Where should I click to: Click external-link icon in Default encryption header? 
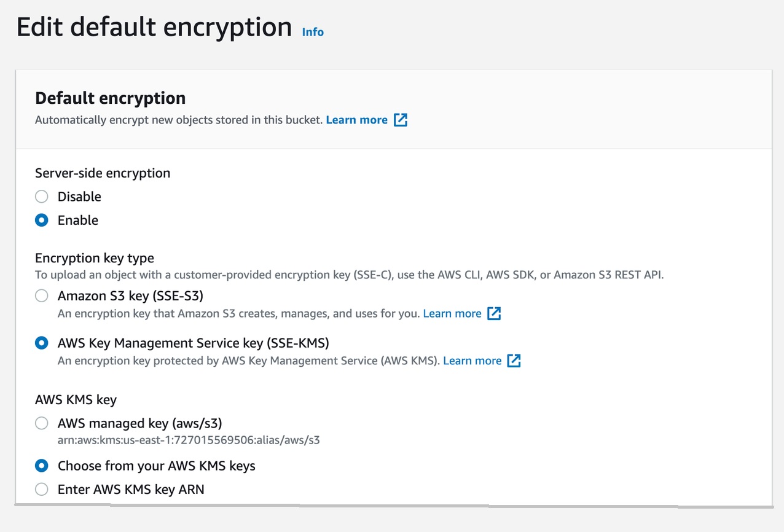click(x=401, y=120)
